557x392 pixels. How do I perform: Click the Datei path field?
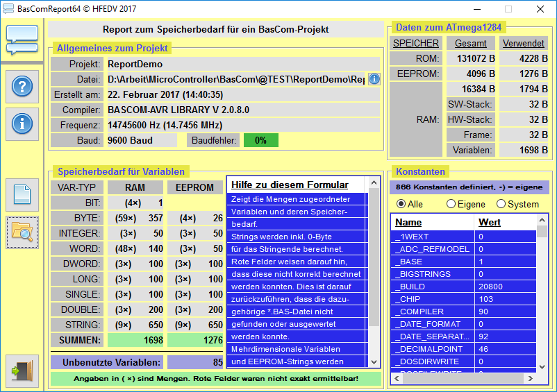(236, 79)
